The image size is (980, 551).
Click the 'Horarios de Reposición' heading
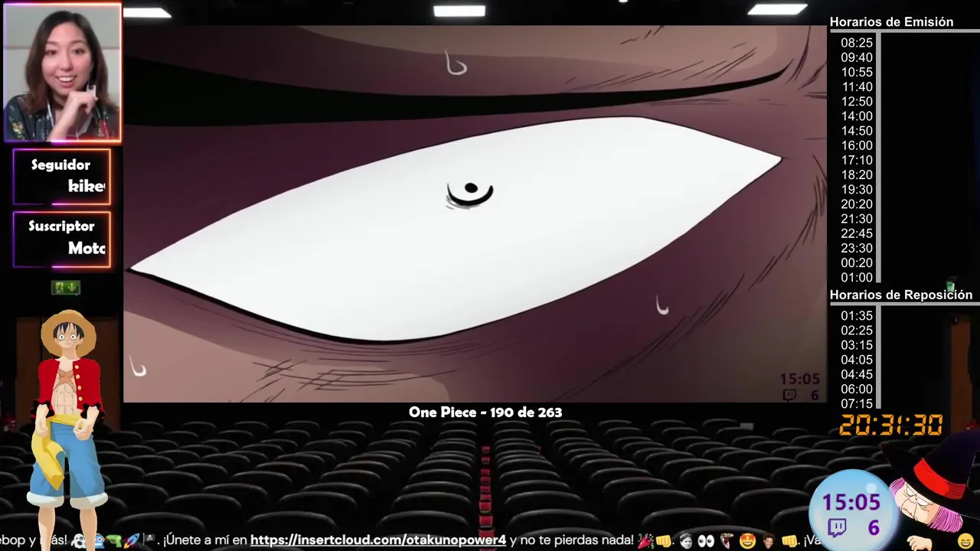(x=901, y=295)
